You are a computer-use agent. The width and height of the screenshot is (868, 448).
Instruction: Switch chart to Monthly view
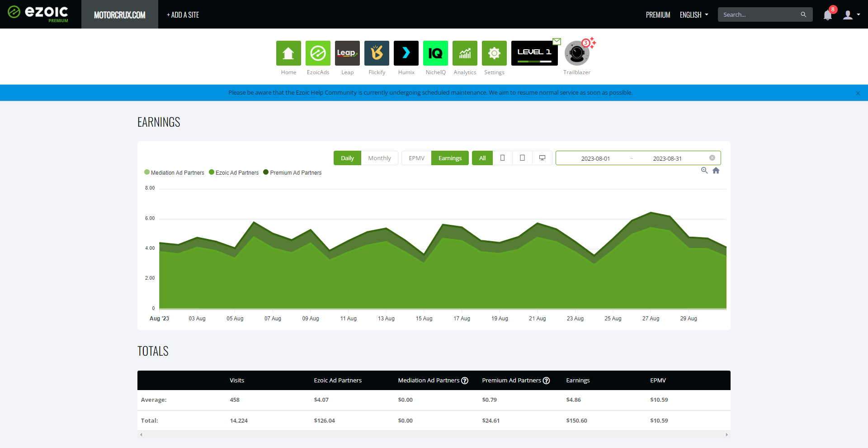click(x=379, y=158)
